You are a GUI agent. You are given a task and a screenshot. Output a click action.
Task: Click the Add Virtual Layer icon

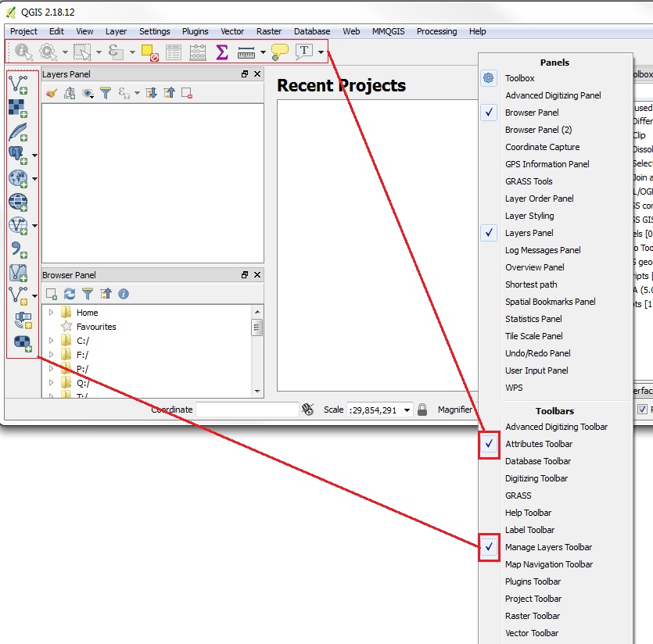click(x=18, y=273)
